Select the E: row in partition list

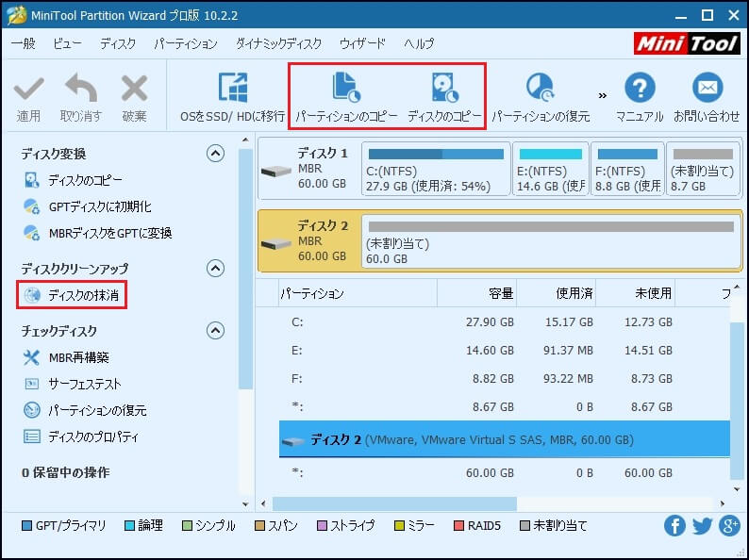(505, 351)
